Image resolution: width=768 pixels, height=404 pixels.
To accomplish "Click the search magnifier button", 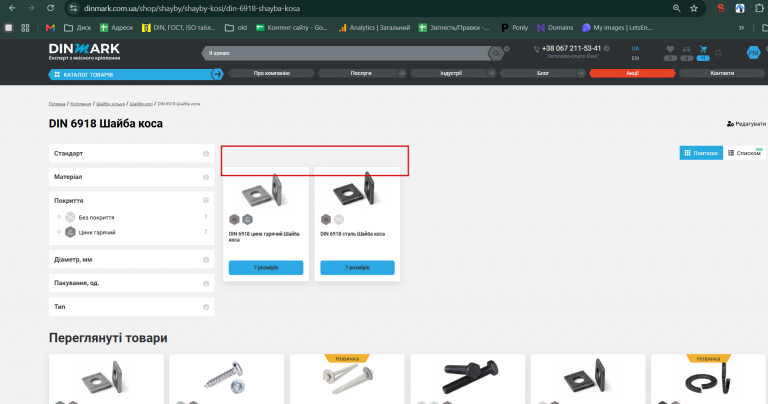I will [496, 53].
